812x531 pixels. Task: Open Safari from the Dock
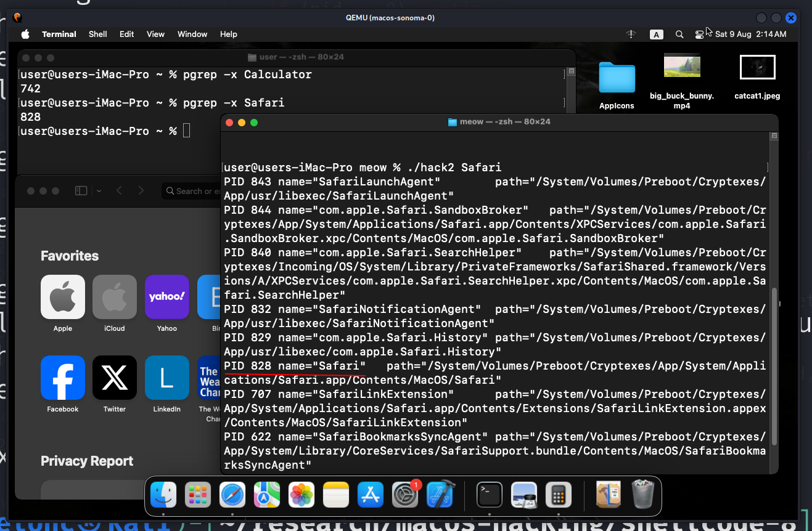coord(232,495)
